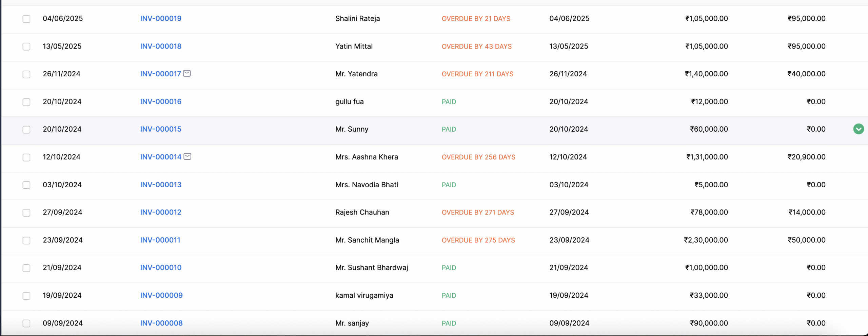The image size is (868, 336).
Task: Click customer name Mrs. Aashna Khera
Action: point(367,157)
